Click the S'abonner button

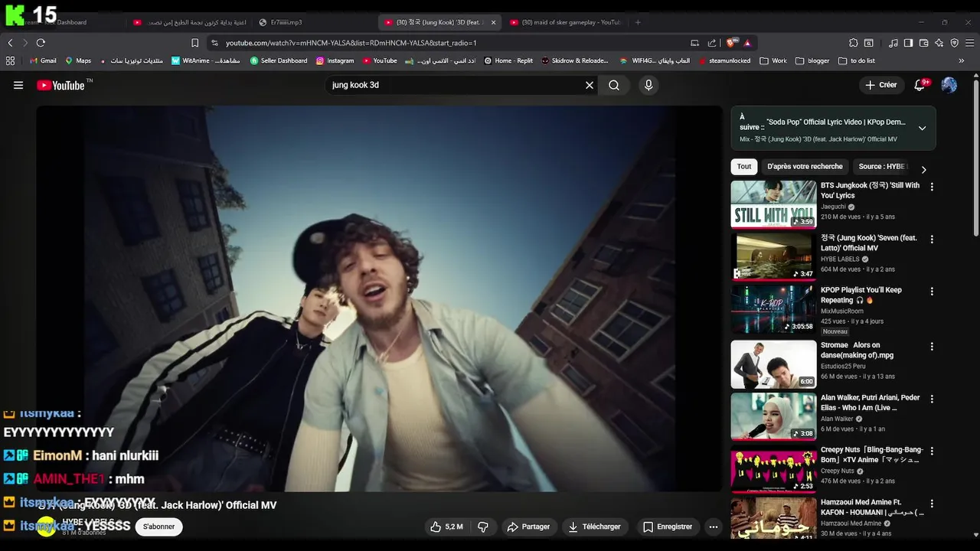158,527
